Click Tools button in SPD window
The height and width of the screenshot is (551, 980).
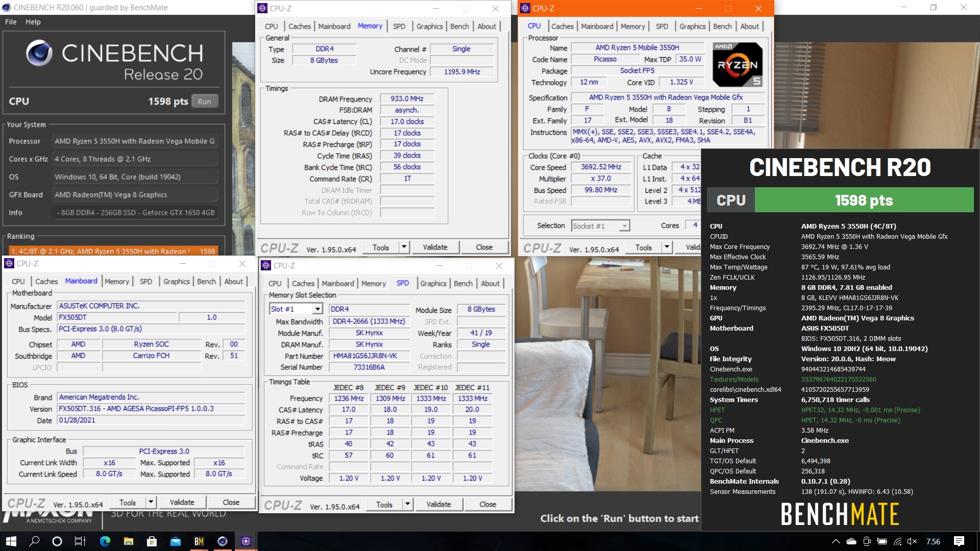point(384,505)
